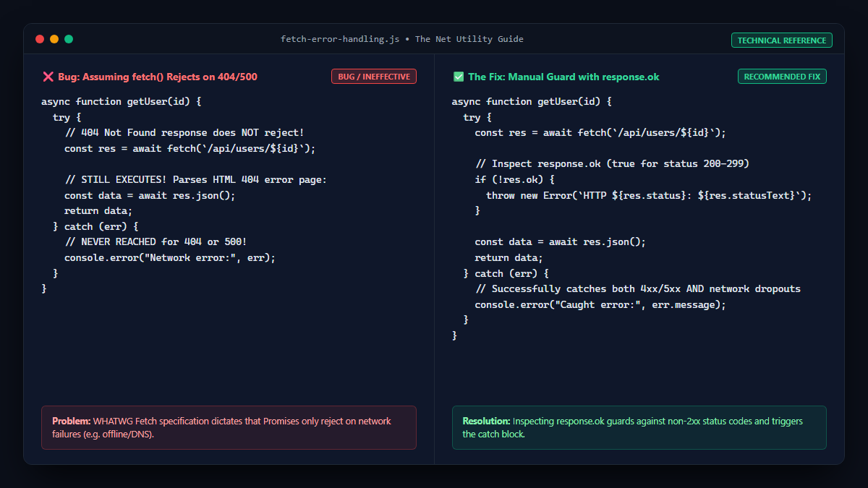This screenshot has height=488, width=868.
Task: Click the green checkmark fix icon
Action: 459,77
